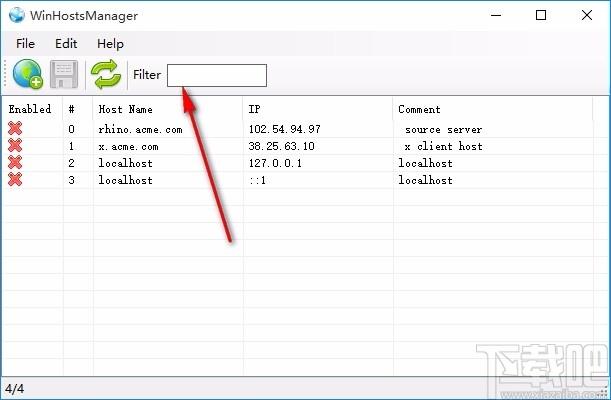Select the x.acme.com host name

click(x=129, y=146)
